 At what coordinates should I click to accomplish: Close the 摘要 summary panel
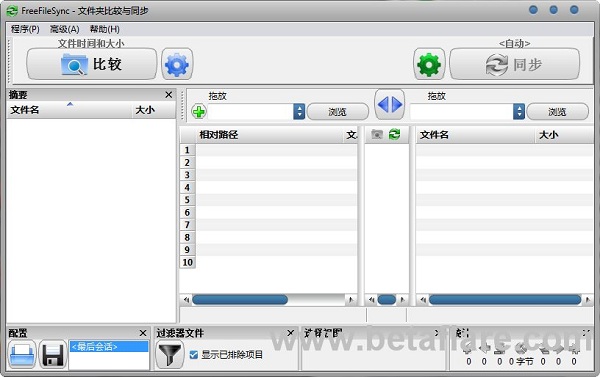(168, 95)
